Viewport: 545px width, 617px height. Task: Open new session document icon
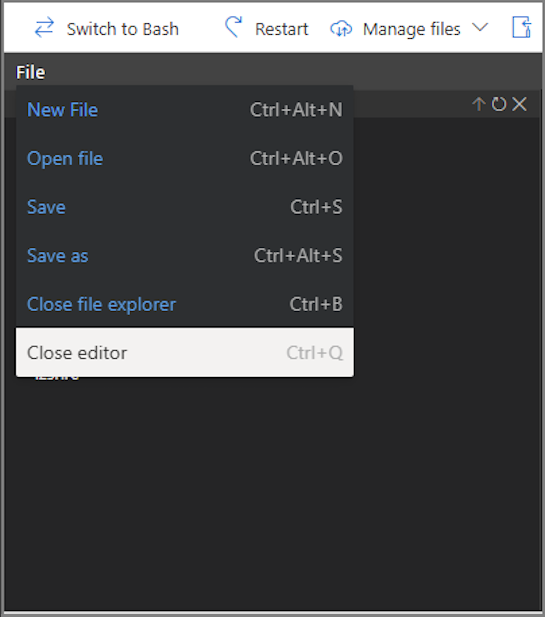pos(521,27)
